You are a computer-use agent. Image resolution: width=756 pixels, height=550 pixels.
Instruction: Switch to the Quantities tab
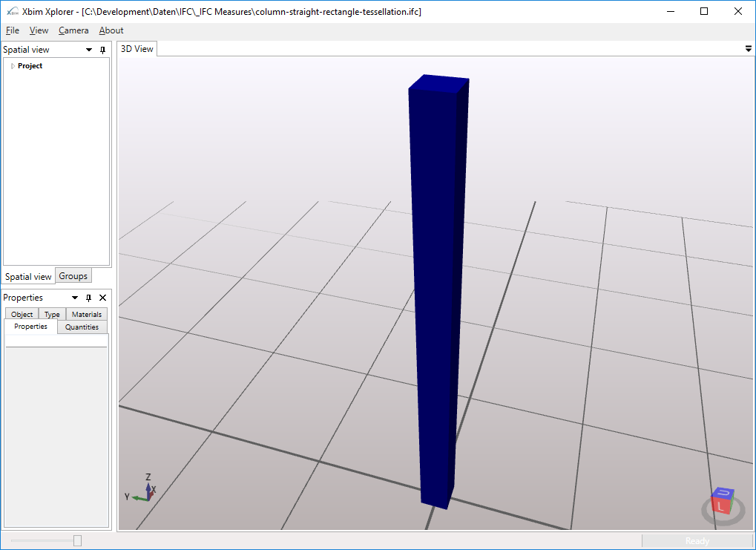[82, 327]
